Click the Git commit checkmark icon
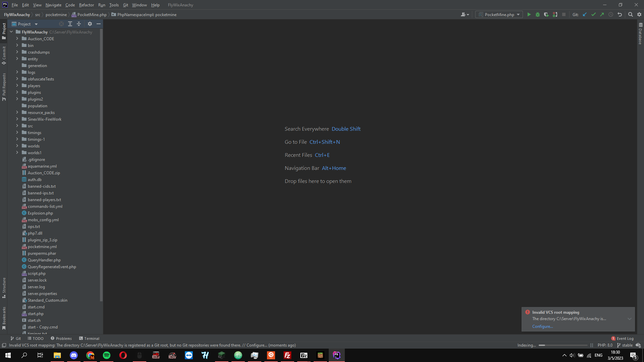The width and height of the screenshot is (644, 362). 593,14
